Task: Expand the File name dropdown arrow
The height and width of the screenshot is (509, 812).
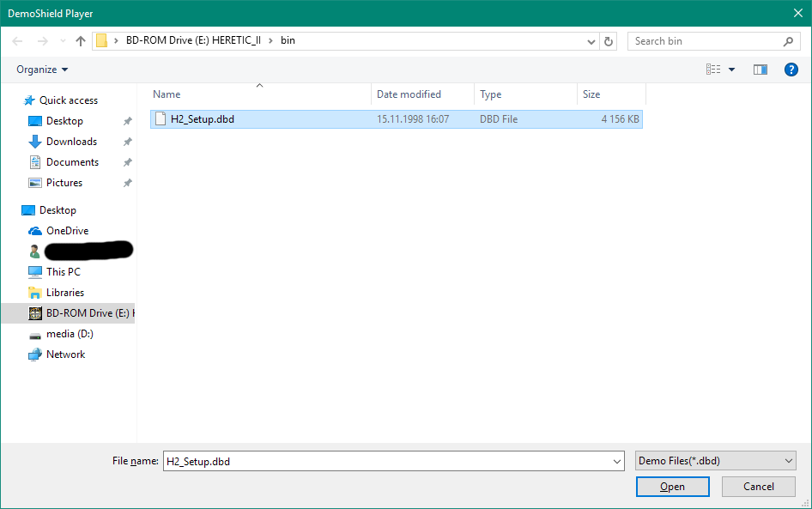Action: pos(617,461)
